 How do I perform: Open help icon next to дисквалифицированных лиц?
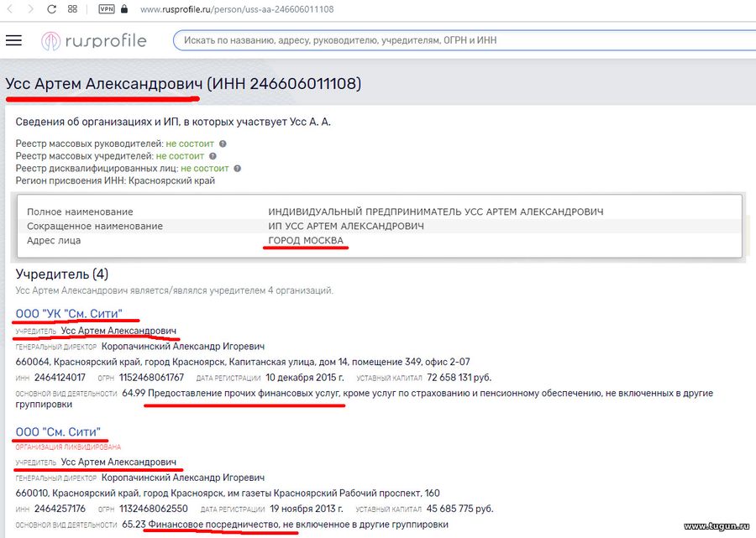pos(237,169)
